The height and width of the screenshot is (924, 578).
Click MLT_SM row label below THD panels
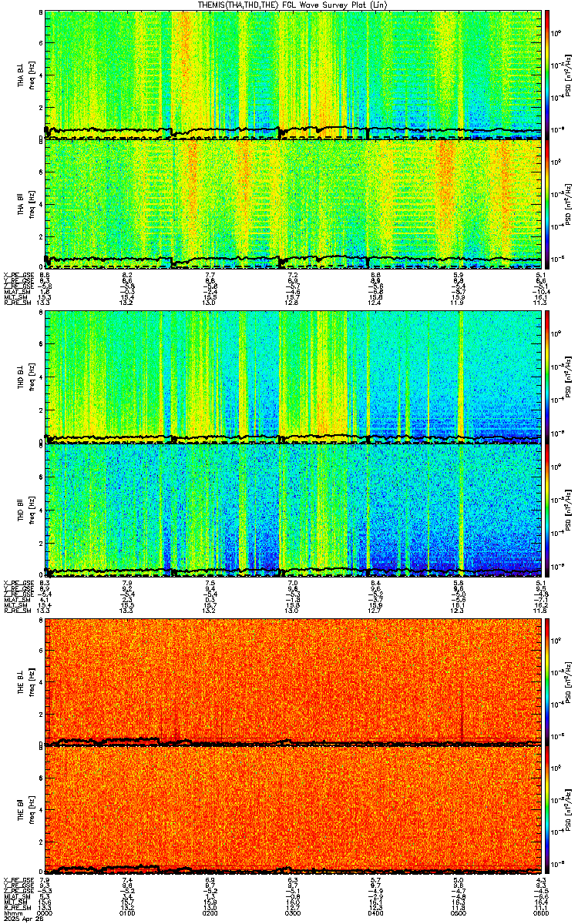(14, 604)
